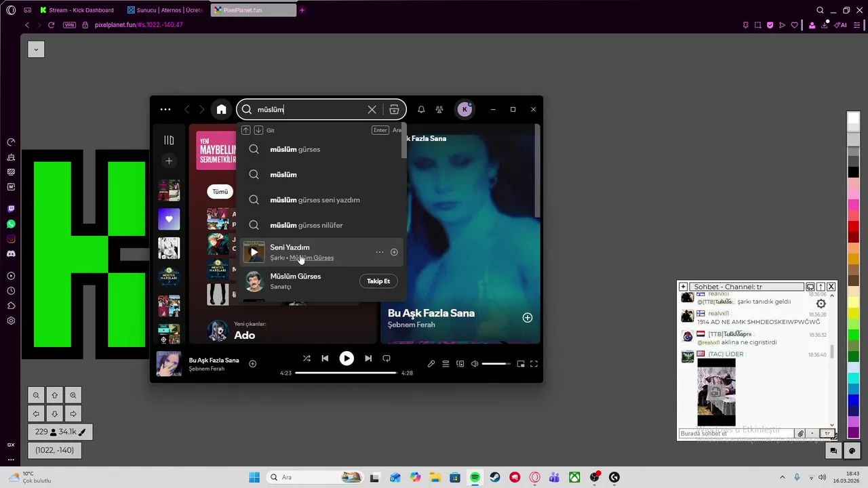
Task: Open Spotify Browse icon in search bar
Action: pos(394,109)
